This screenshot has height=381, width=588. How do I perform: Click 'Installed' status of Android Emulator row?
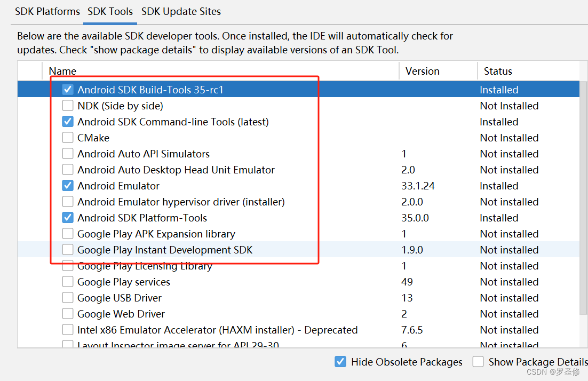click(499, 186)
